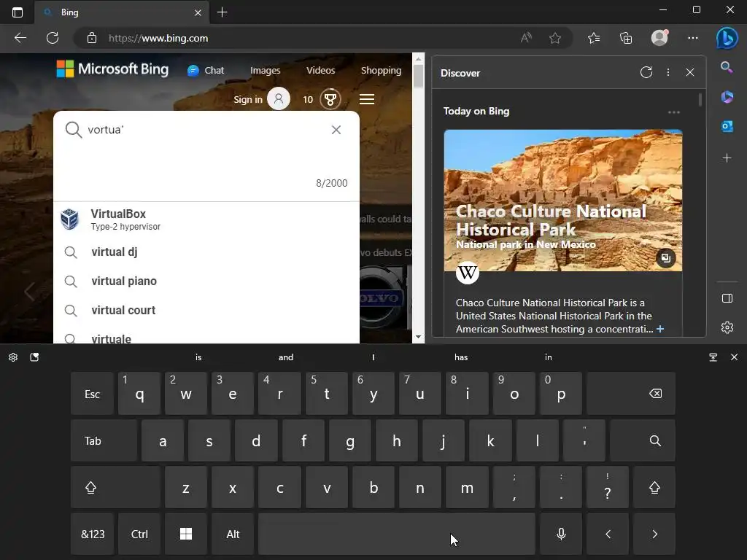Toggle the Alt key

(233, 534)
